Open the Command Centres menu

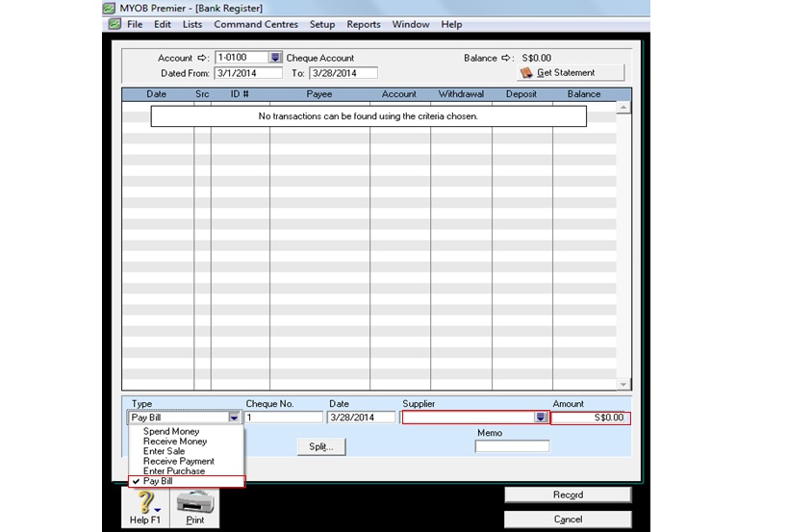coord(256,24)
